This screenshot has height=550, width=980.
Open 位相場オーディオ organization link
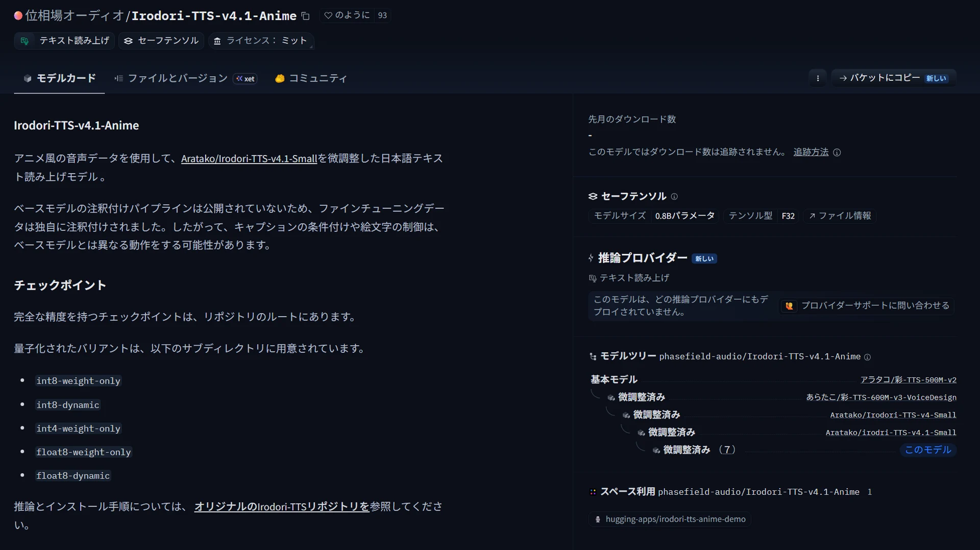coord(75,16)
